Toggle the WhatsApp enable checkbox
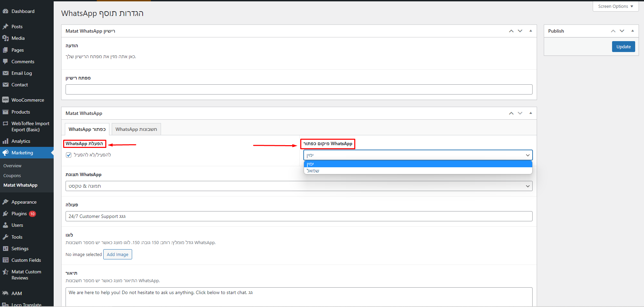644x307 pixels. pos(69,155)
